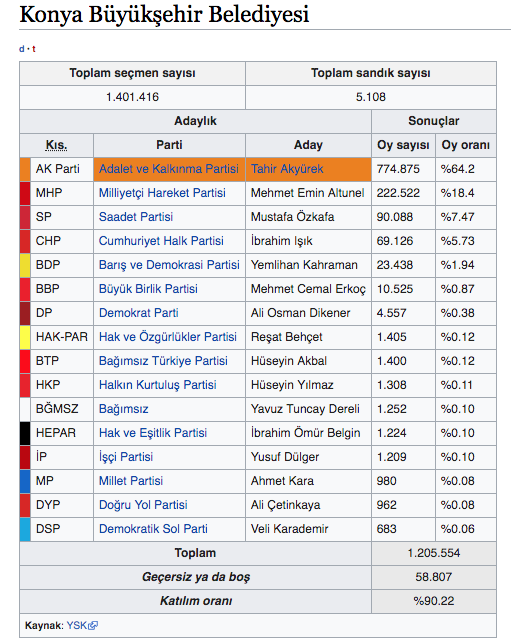Open Halkın Kurtuluş Partisi link
The height and width of the screenshot is (643, 511).
tap(157, 385)
